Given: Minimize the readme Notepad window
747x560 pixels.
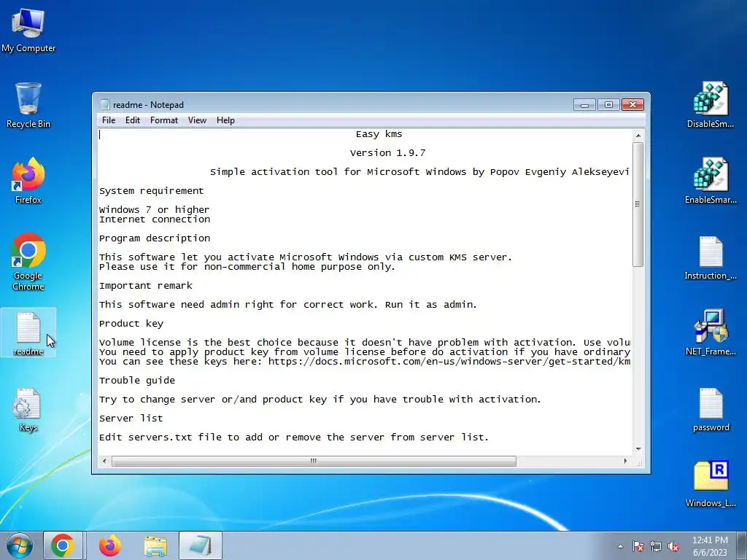Looking at the screenshot, I should point(584,104).
